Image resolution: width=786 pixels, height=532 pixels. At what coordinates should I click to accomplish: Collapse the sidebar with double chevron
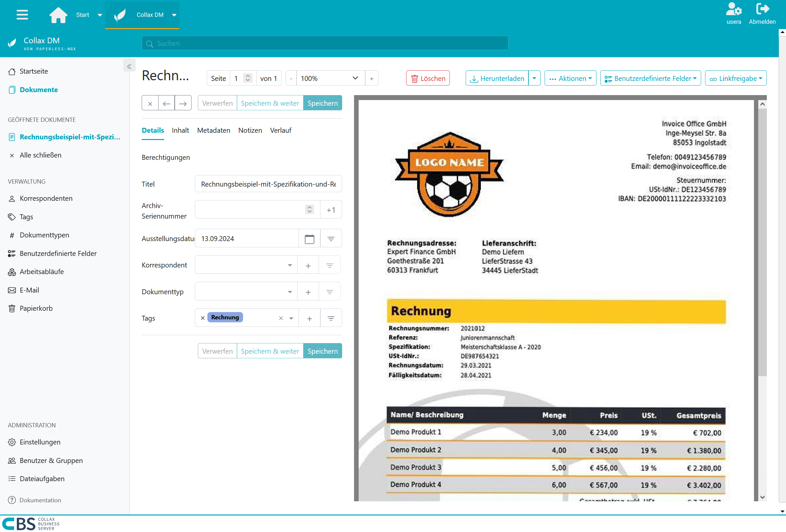[x=129, y=66]
